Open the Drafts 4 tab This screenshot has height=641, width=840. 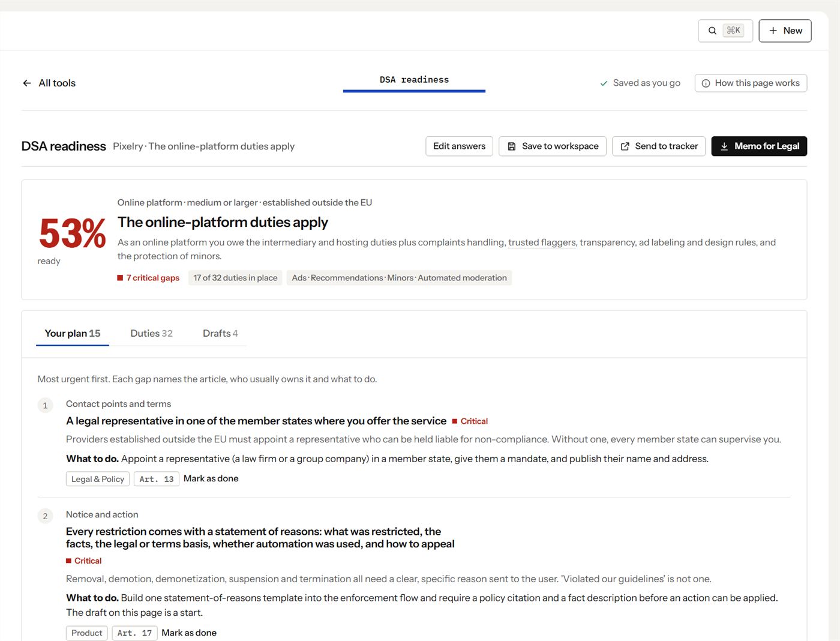click(220, 333)
